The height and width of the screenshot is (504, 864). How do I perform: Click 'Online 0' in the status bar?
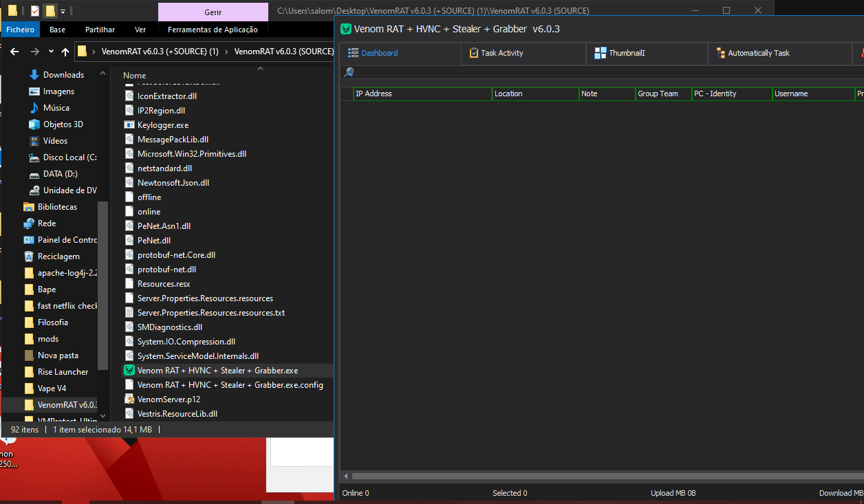point(356,493)
